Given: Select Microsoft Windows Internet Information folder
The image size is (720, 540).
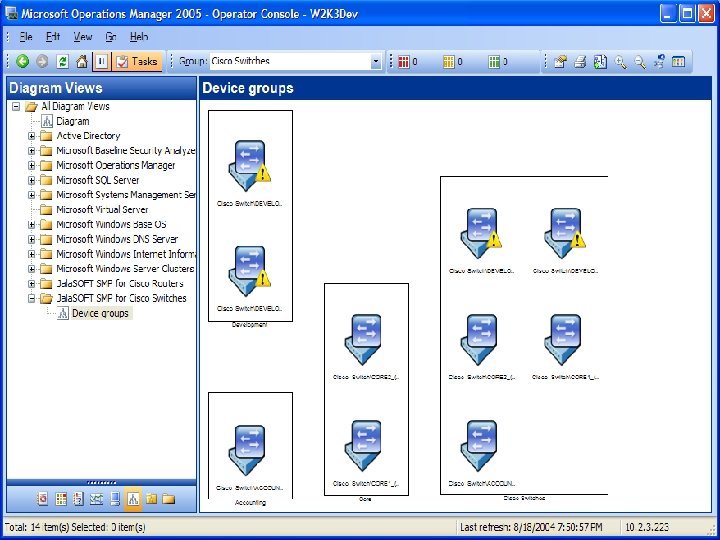Looking at the screenshot, I should tap(125, 254).
